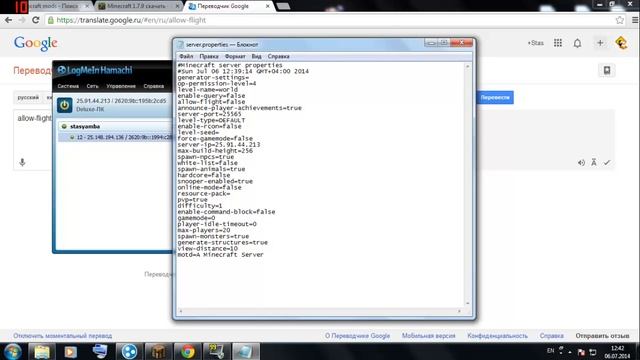640x360 pixels.
Task: Click the Chrome address bar URL
Action: click(x=131, y=20)
